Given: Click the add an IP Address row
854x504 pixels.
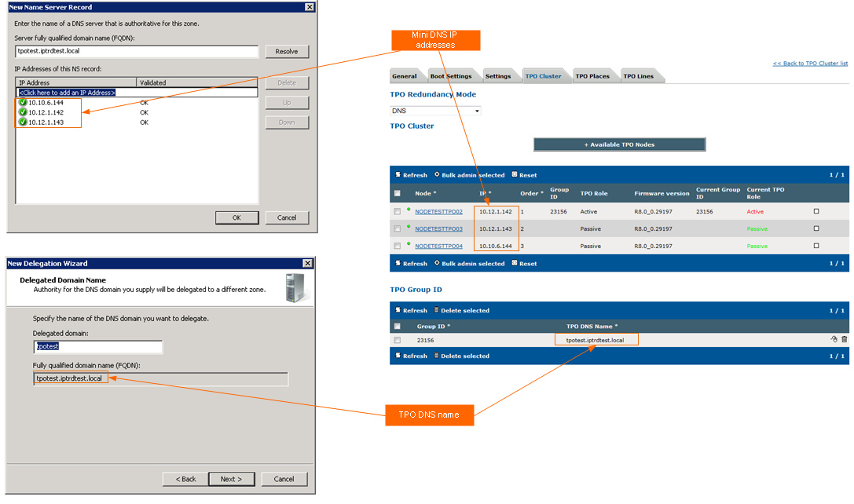Looking at the screenshot, I should [x=137, y=93].
